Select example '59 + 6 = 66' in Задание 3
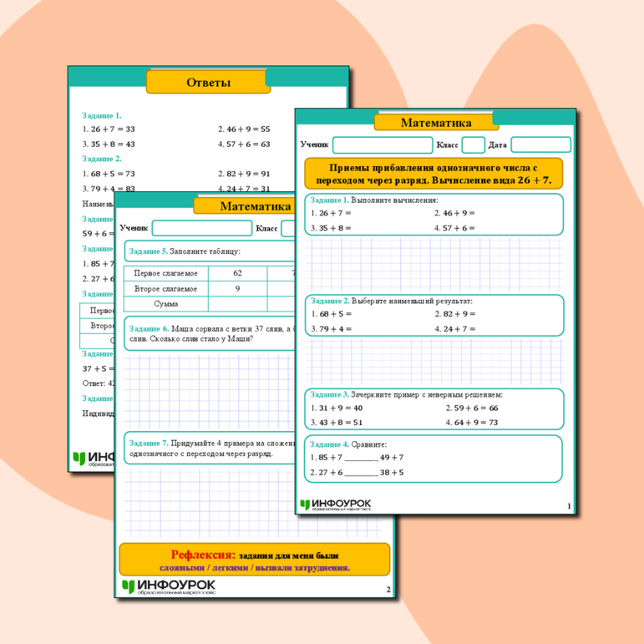Viewport: 644px width, 644px height. point(470,408)
